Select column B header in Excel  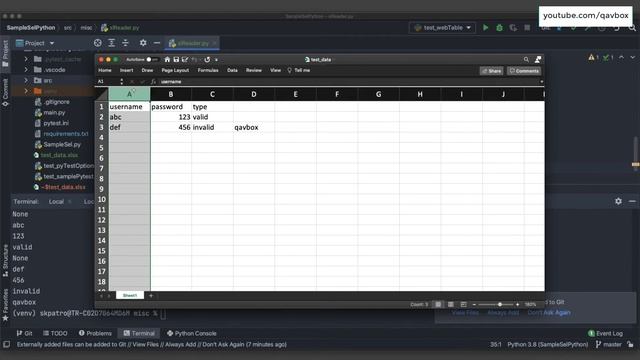click(x=171, y=94)
